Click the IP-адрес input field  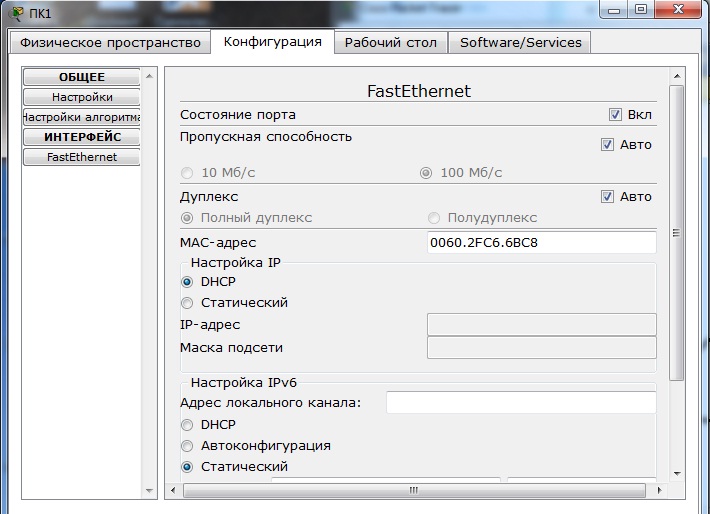(x=542, y=324)
